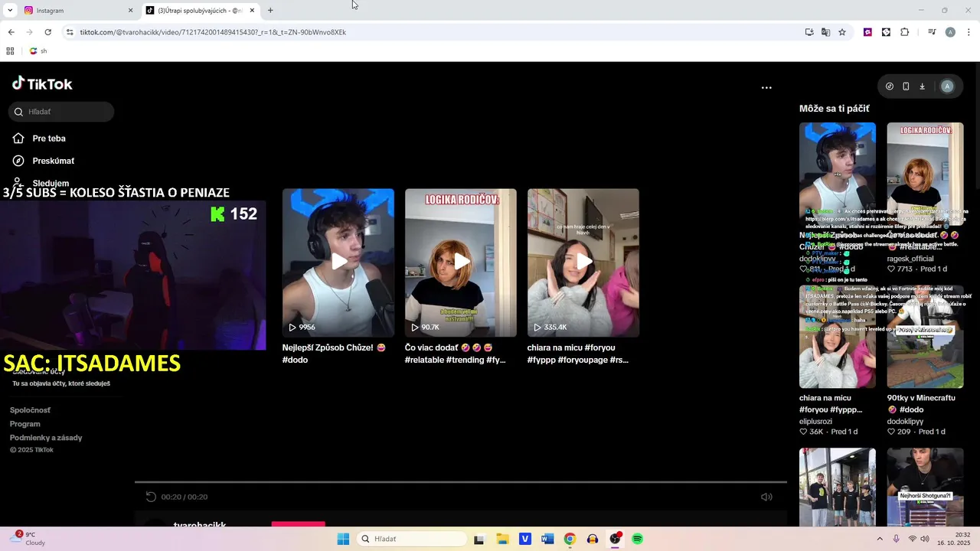Click the install app icon in address bar

[809, 32]
